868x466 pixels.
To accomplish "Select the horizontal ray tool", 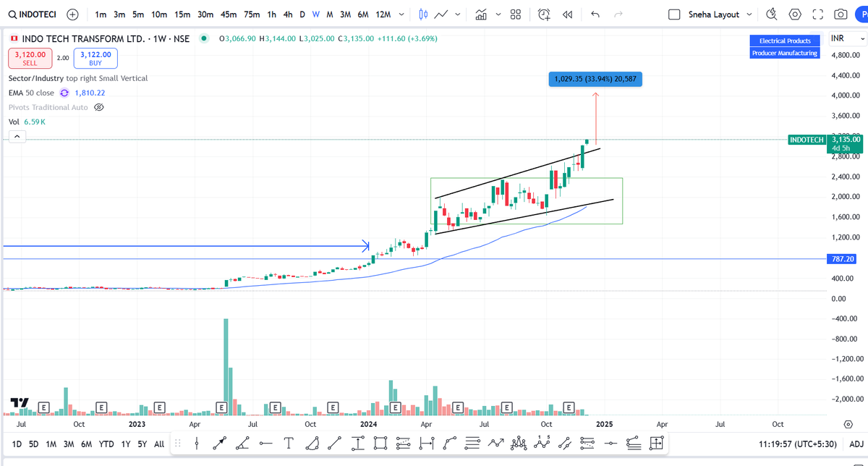I will point(265,442).
